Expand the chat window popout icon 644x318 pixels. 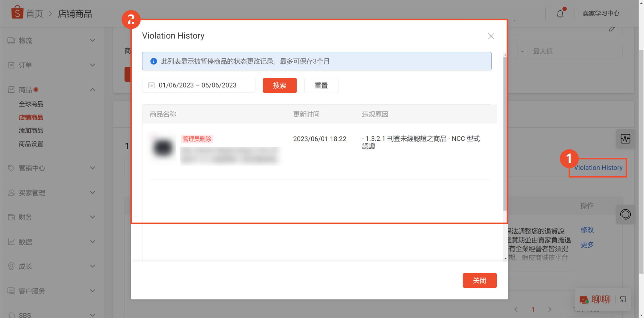(x=623, y=299)
